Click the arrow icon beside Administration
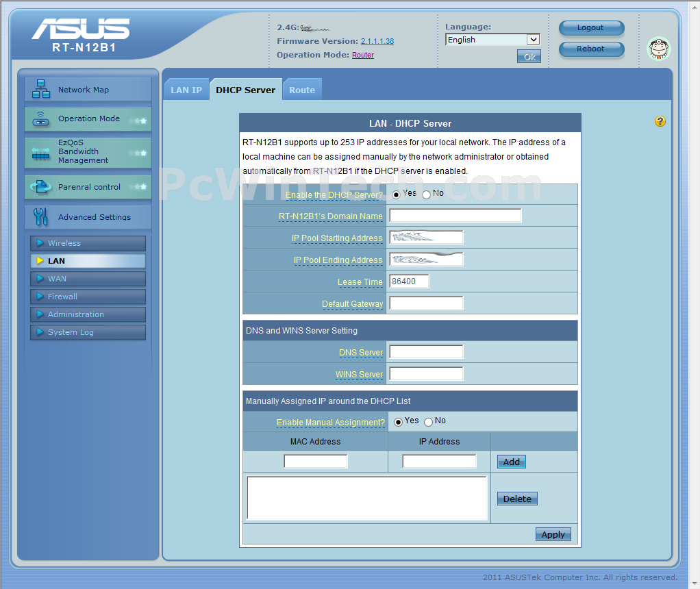 point(40,314)
